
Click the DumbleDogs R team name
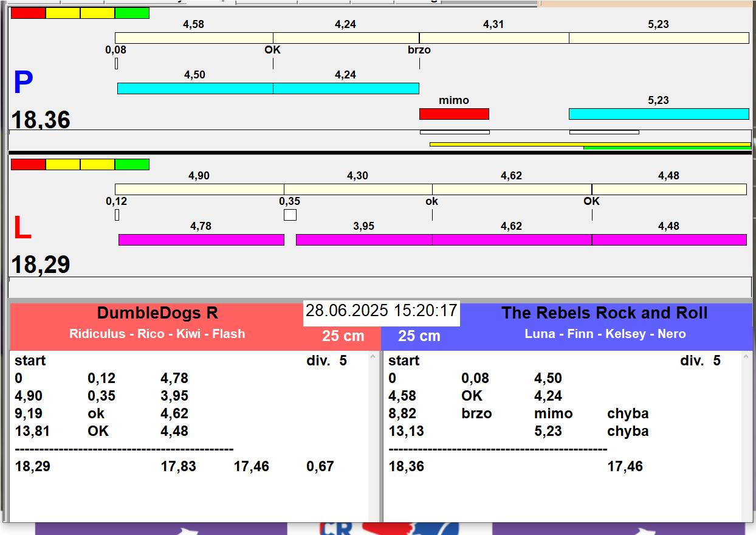[x=157, y=313]
